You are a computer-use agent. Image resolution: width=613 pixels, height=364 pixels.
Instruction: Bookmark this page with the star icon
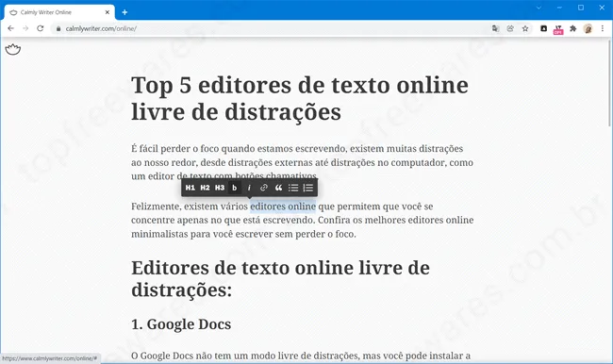tap(525, 28)
